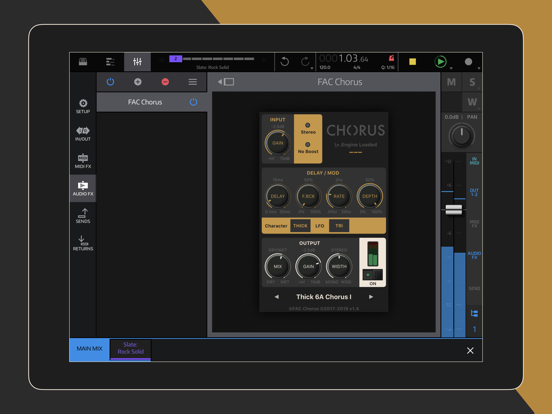Stop playback with the yellow square button
This screenshot has width=552, height=414.
(x=413, y=62)
